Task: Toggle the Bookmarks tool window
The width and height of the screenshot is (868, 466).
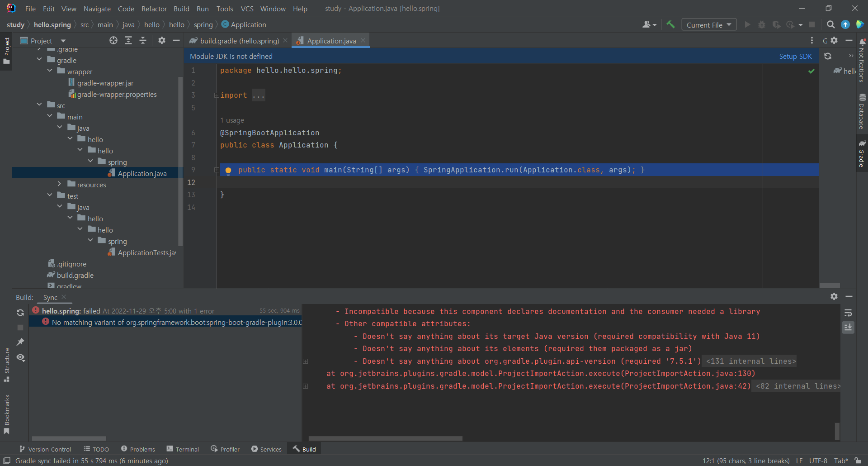Action: coord(7,414)
